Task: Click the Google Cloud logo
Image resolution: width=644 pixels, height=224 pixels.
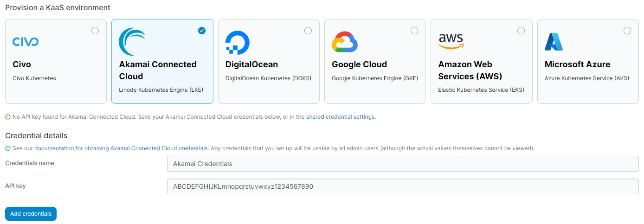Action: pyautogui.click(x=345, y=42)
